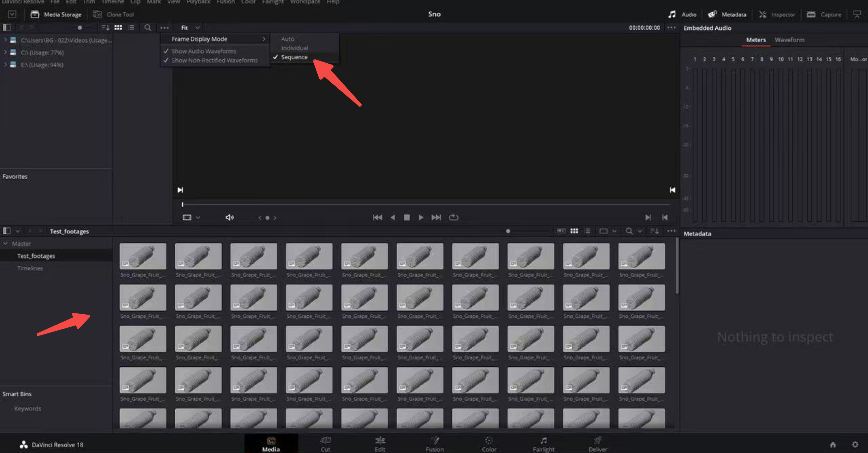Open the Deliver page
The height and width of the screenshot is (453, 868).
click(598, 444)
